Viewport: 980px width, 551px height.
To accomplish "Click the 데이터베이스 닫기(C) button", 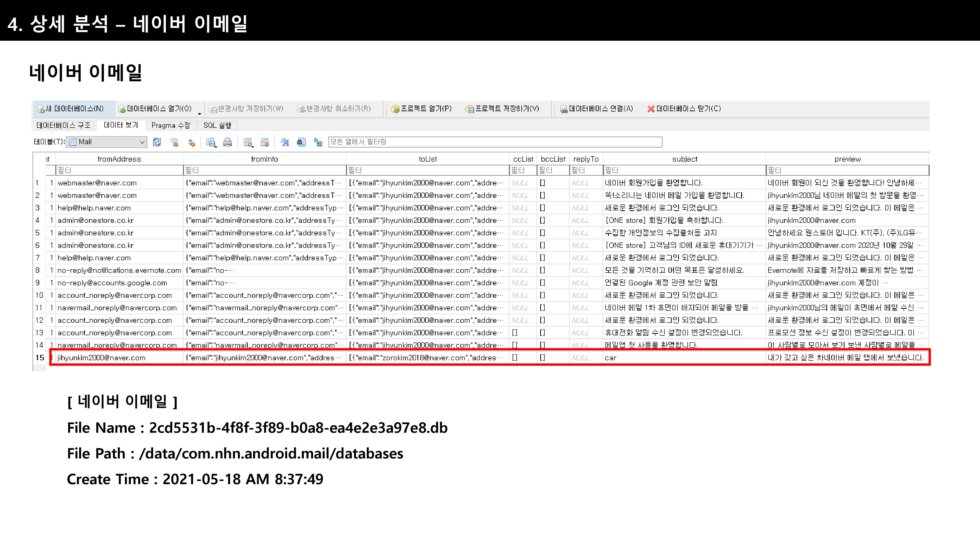I will (684, 109).
